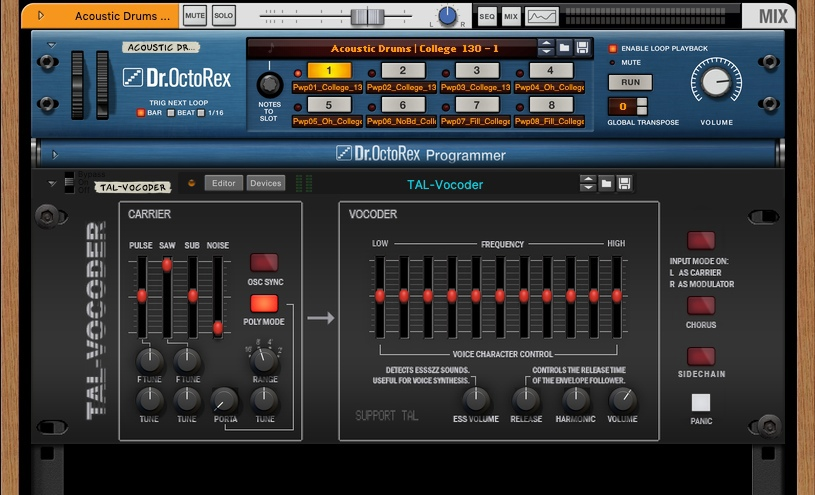Click the Notes To Slot knob
This screenshot has height=495, width=815.
click(x=269, y=84)
